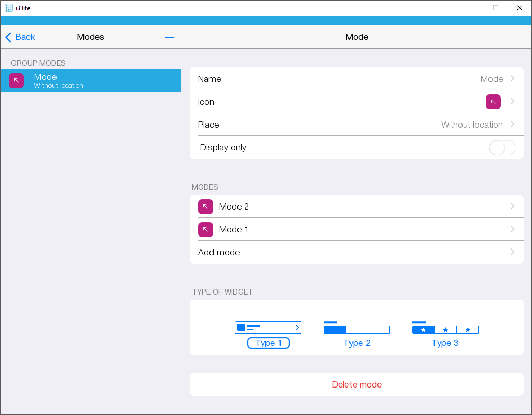
Task: Click the Mode 1 pink arrow icon
Action: pos(205,230)
